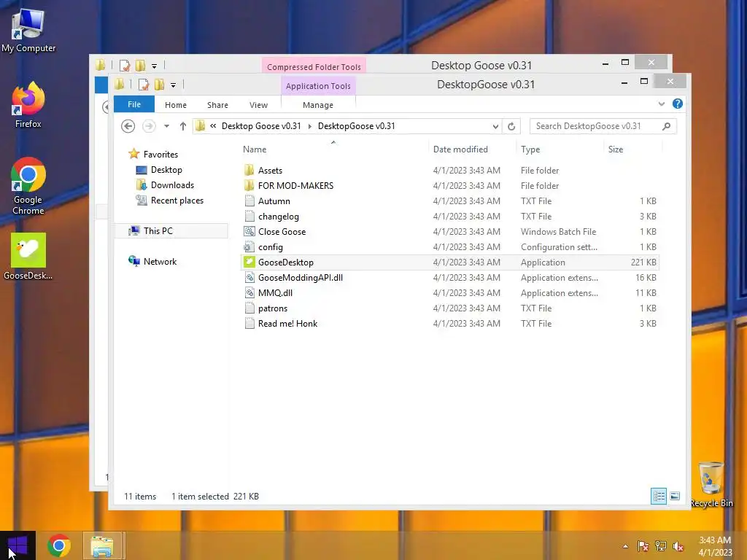Click the File Explorer taskbar button

pos(102,545)
